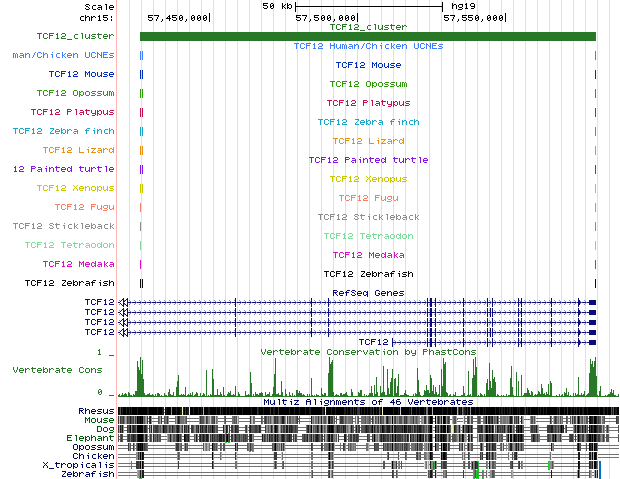Click the orange TCF12 Lizard marker
The image size is (620, 479).
click(141, 150)
